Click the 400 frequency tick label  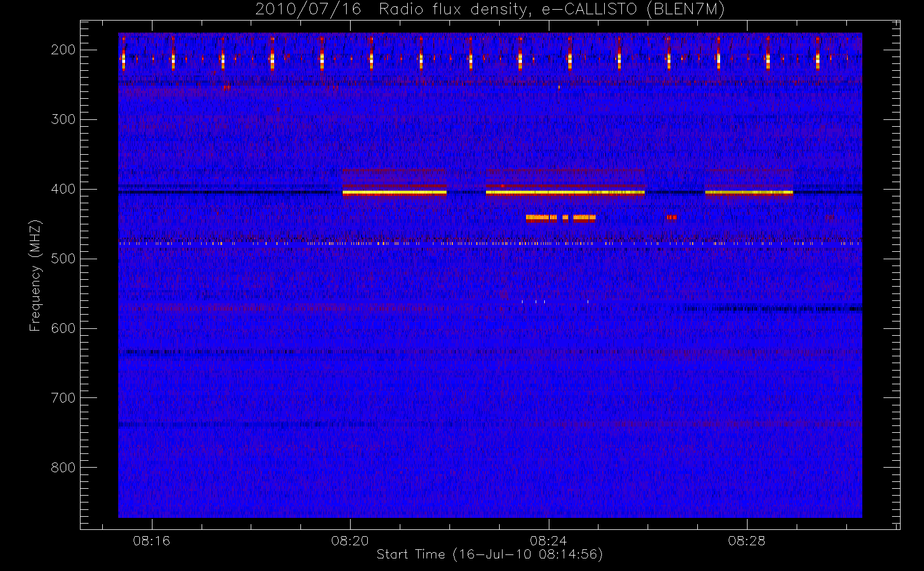tap(63, 189)
